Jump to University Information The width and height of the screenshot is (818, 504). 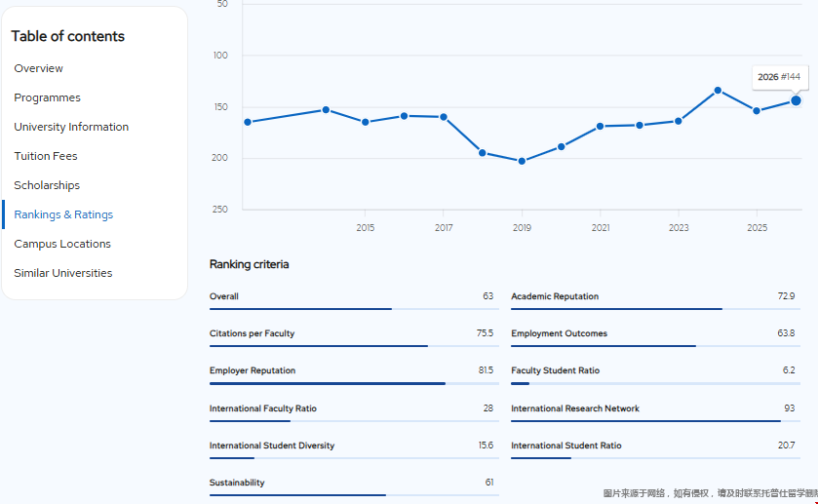71,127
